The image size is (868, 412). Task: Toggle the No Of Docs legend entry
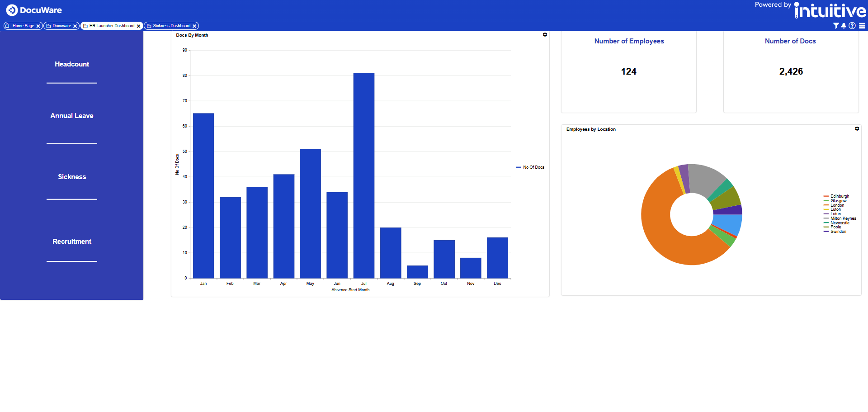point(530,167)
